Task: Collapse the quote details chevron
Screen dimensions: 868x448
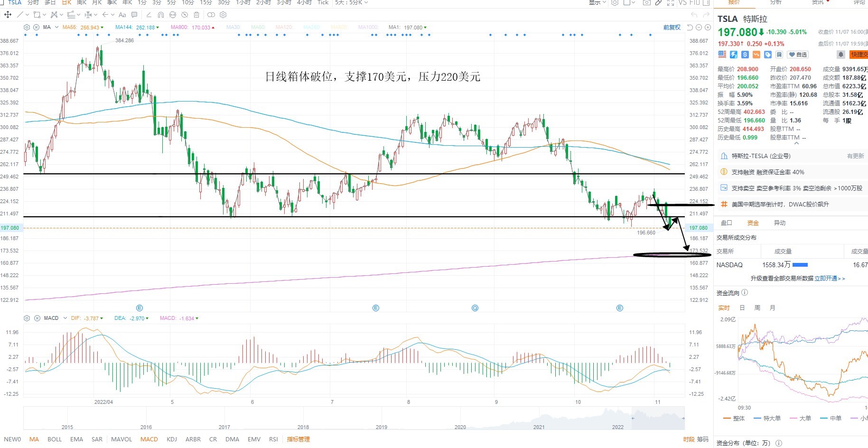Action: (796, 143)
